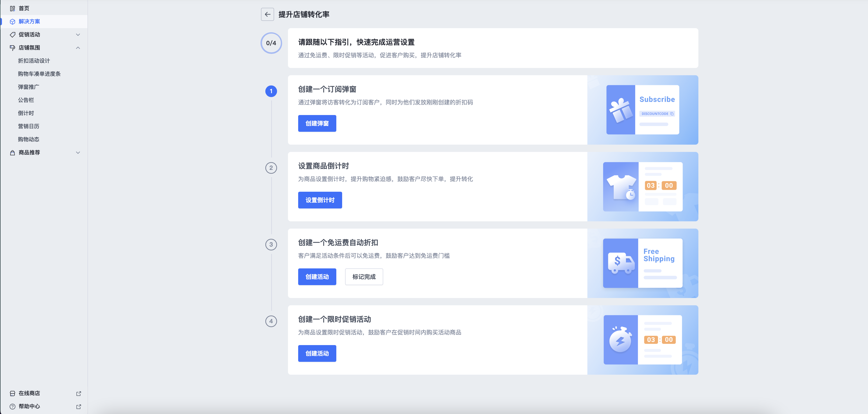Click the 促销活动 tag icon
Viewport: 868px width, 414px height.
12,34
